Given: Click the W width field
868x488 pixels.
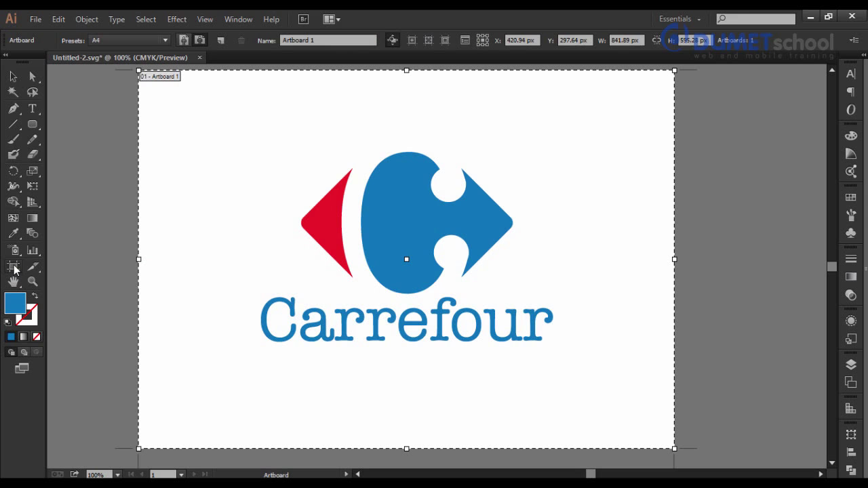Looking at the screenshot, I should click(x=626, y=40).
